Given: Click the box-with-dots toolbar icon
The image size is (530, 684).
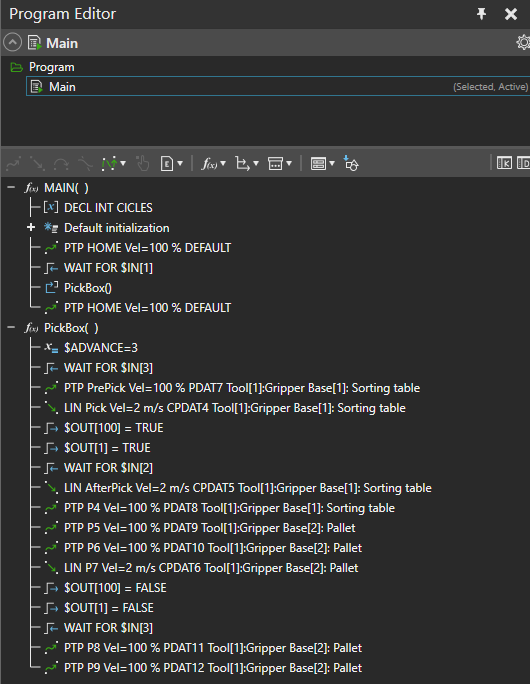Looking at the screenshot, I should (x=275, y=164).
